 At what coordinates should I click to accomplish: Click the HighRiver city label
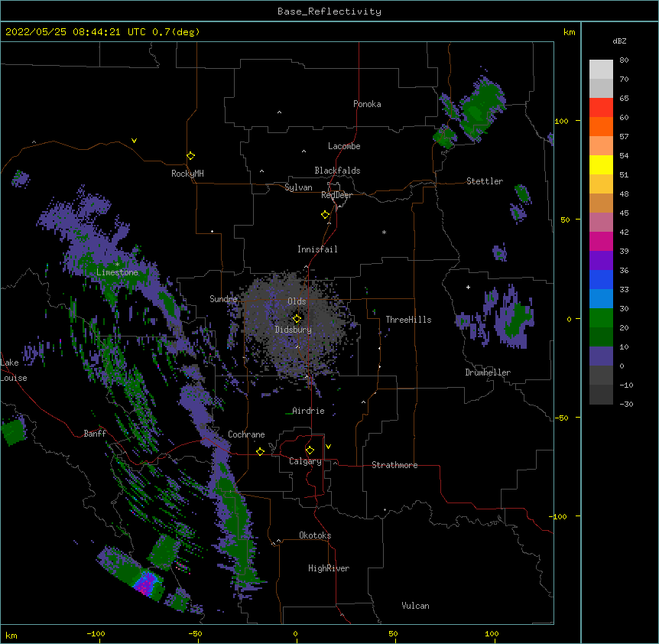(x=329, y=568)
